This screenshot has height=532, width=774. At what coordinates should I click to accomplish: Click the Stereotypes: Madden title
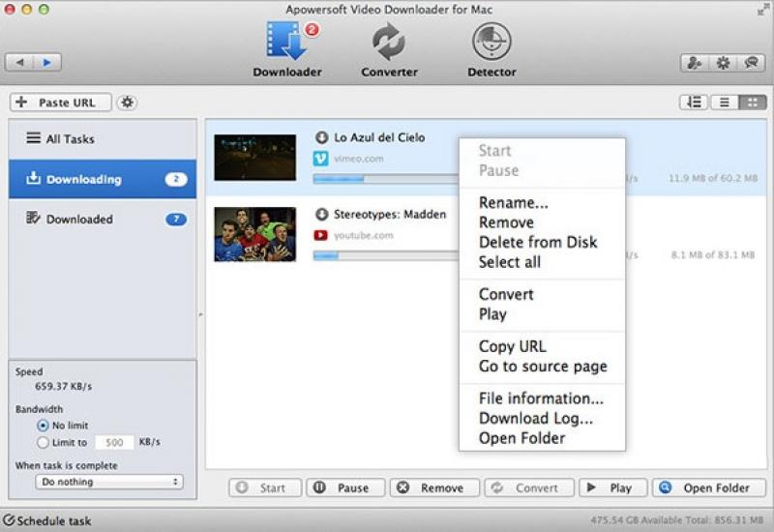coord(390,214)
